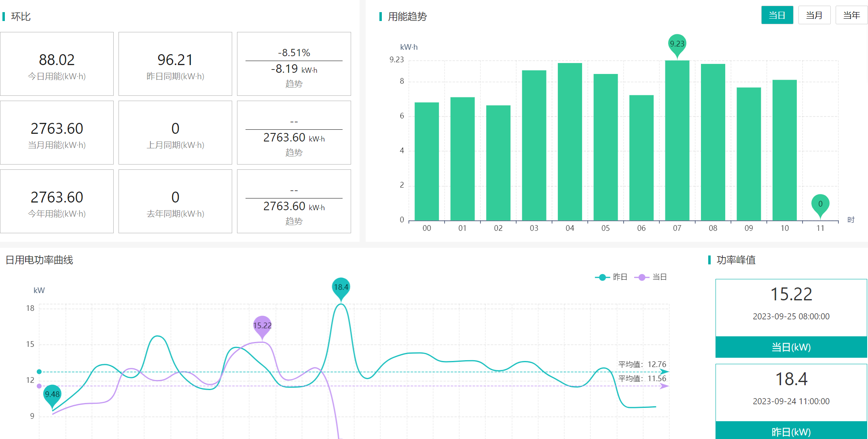Click the 0 value marker pin at hour 11
The image size is (868, 439).
(820, 204)
